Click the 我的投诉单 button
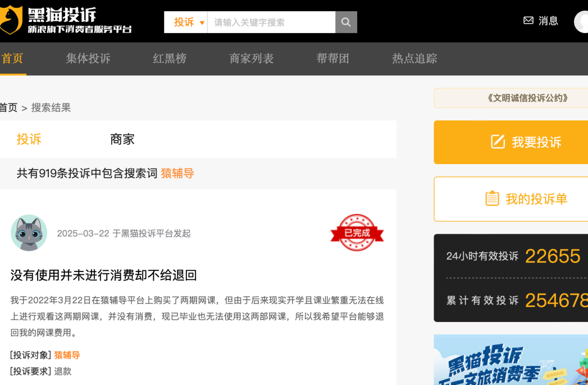Viewport: 588px width, 385px height. coord(510,199)
